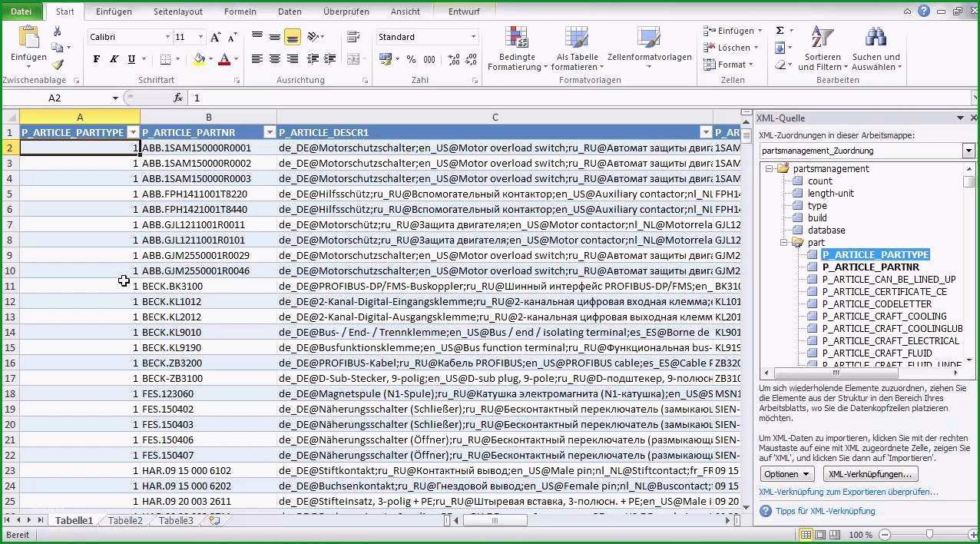Screen dimensions: 980x544
Task: Increase font size with large A icon
Action: point(216,37)
